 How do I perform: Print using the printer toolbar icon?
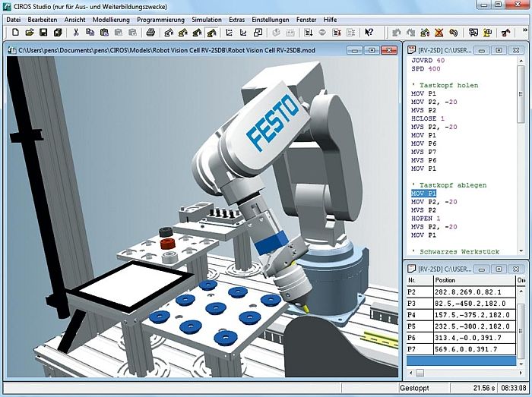[150, 33]
